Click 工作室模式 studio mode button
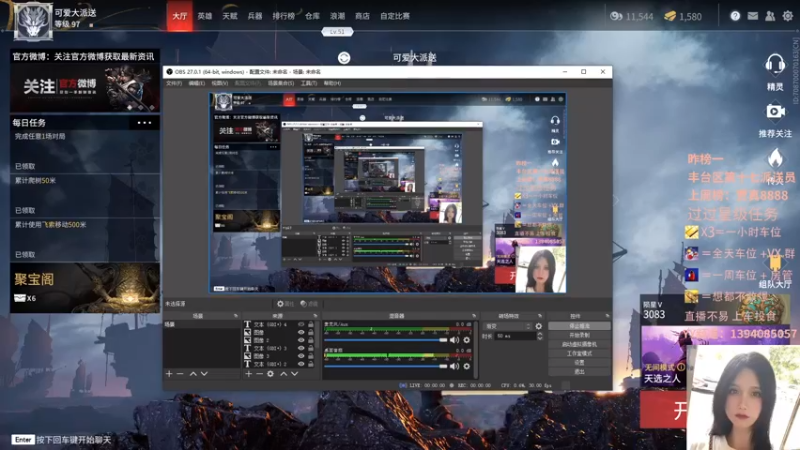Viewport: 800px width, 450px height. coord(579,353)
